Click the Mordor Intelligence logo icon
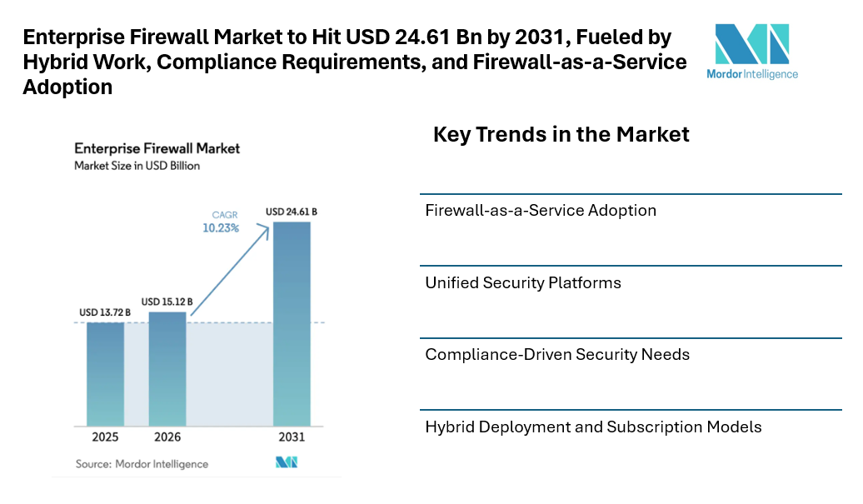Viewport: 863px width, 504px height. pyautogui.click(x=751, y=43)
